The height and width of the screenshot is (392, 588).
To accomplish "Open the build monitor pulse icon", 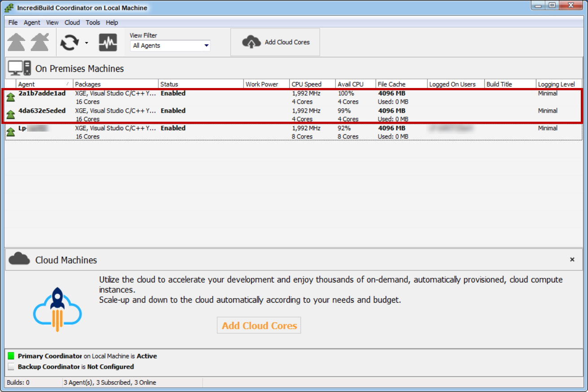I will (108, 43).
